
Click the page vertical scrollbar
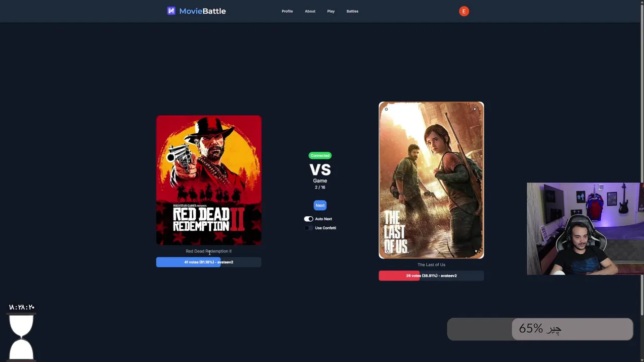[641, 161]
